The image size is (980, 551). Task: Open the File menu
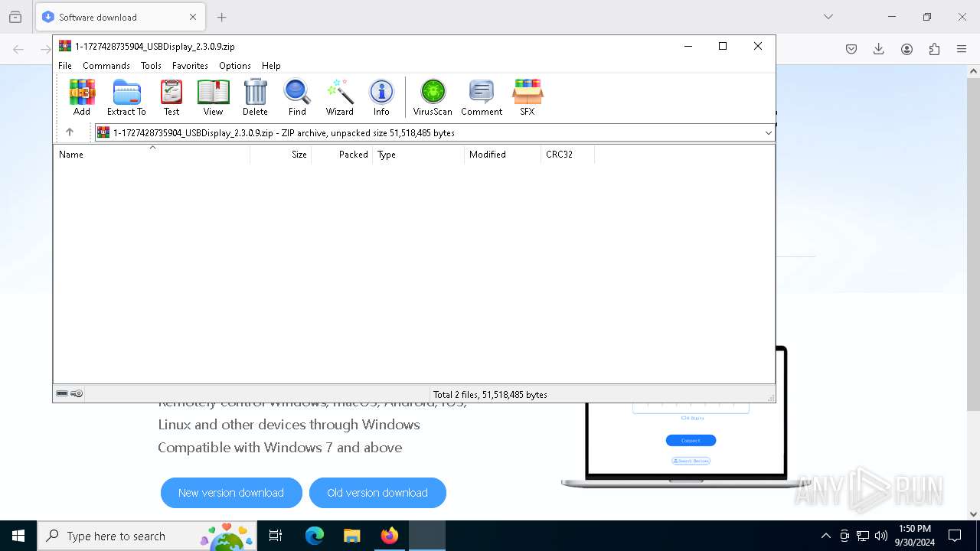point(65,66)
